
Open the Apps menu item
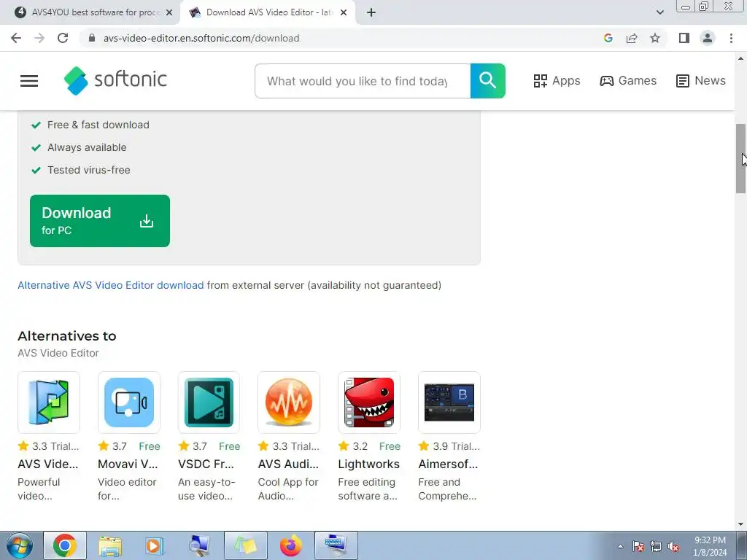tap(557, 80)
